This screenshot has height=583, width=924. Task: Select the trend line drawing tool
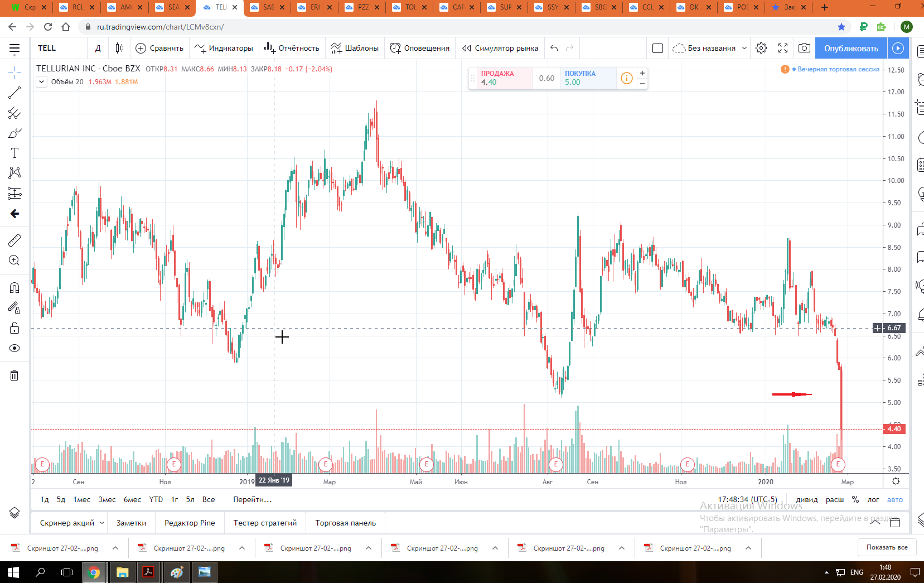pos(14,93)
